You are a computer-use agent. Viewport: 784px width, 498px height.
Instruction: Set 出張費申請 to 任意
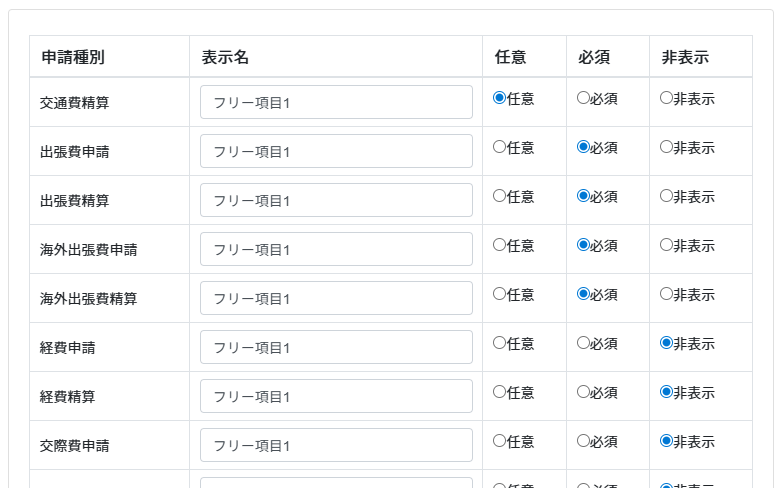[x=500, y=147]
